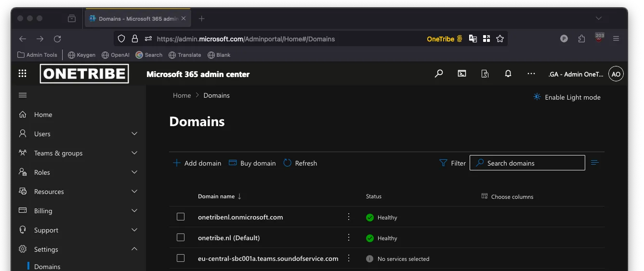Select the onetribenl.onmicrosoft.com checkbox
644x271 pixels.
pos(181,217)
